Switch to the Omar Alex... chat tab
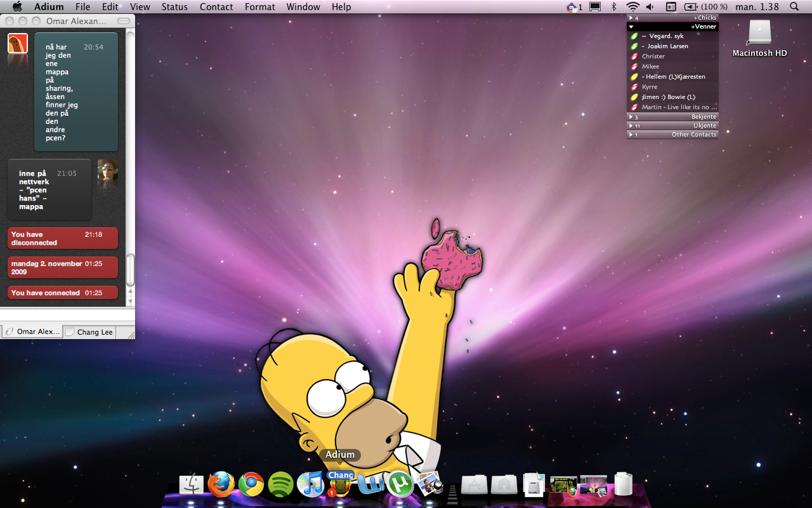 pyautogui.click(x=32, y=332)
